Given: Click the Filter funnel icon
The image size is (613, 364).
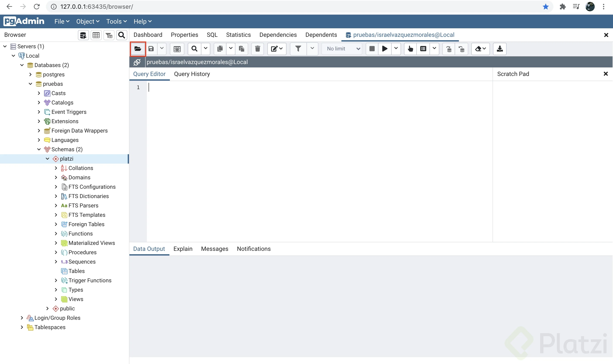Looking at the screenshot, I should tap(298, 49).
